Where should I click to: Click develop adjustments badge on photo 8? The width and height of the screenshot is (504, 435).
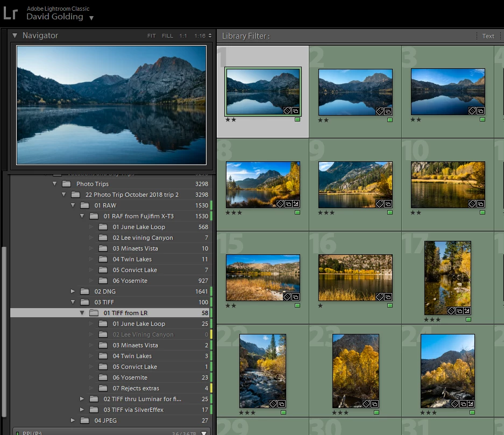click(296, 204)
